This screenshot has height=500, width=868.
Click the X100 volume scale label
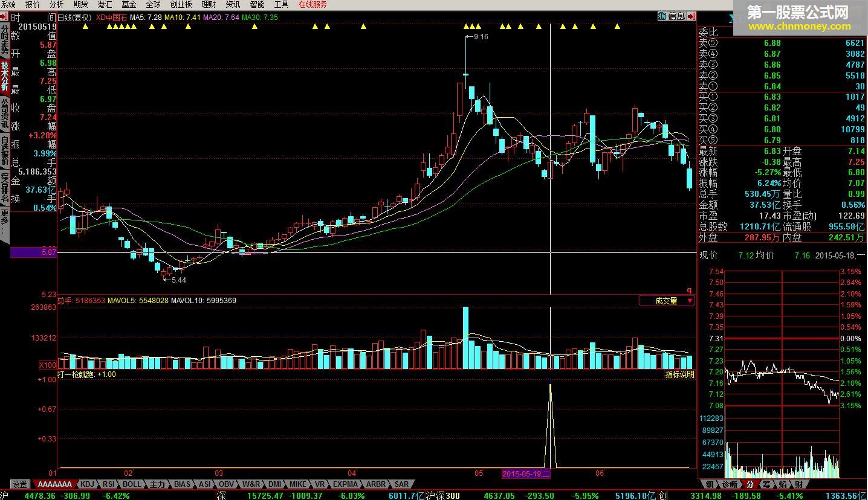(x=48, y=365)
